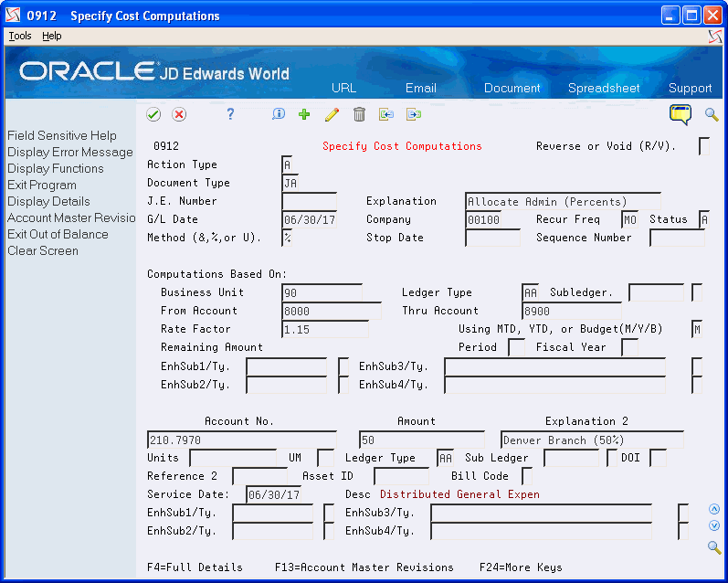Click the Asset ID field
The width and height of the screenshot is (728, 583).
[x=401, y=476]
